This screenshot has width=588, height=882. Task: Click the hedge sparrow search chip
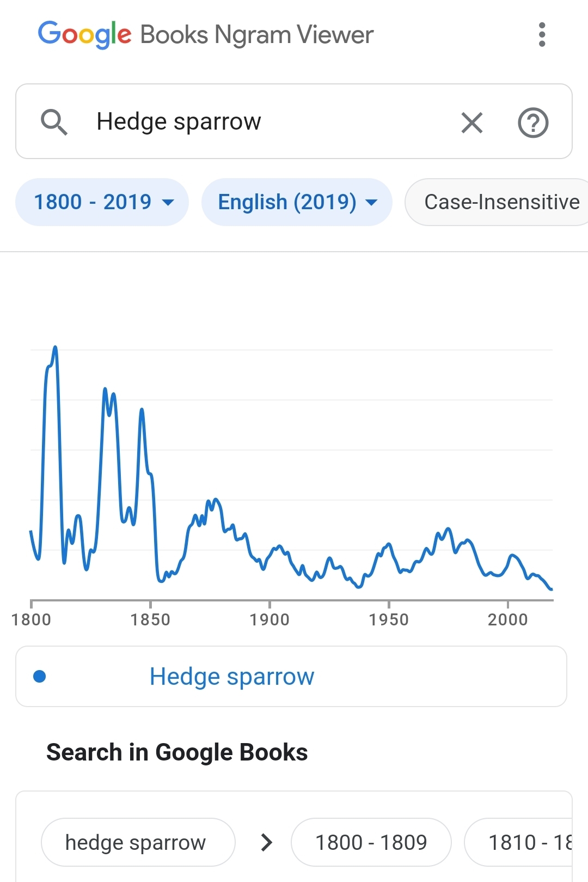click(x=136, y=842)
